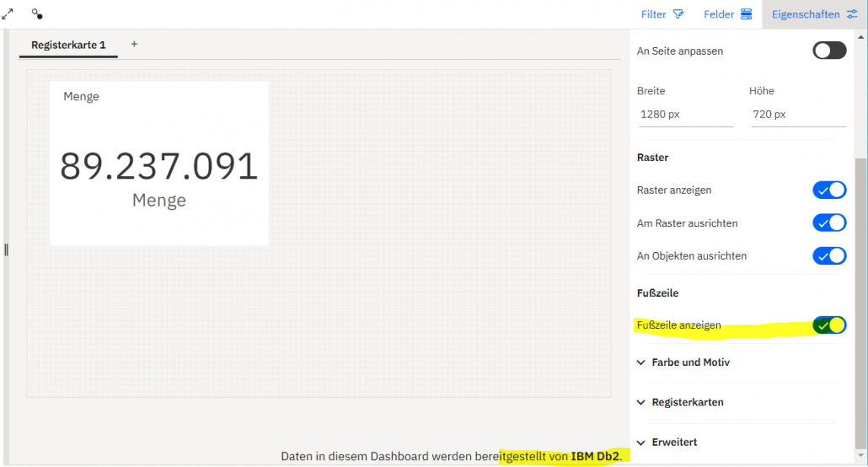Toggle 'An Seite anpassen' switch
Image resolution: width=868 pixels, height=467 pixels.
(829, 51)
